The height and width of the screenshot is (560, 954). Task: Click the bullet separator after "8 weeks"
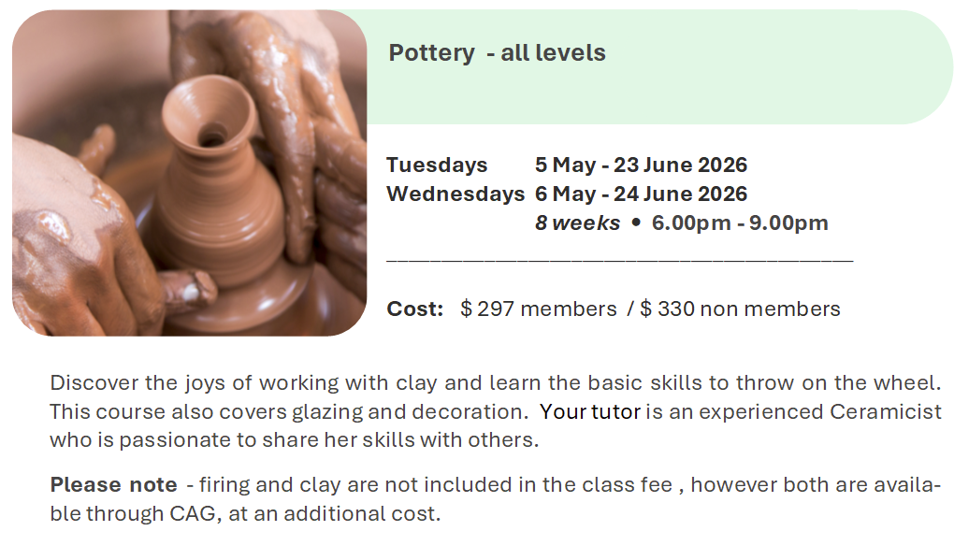(636, 223)
